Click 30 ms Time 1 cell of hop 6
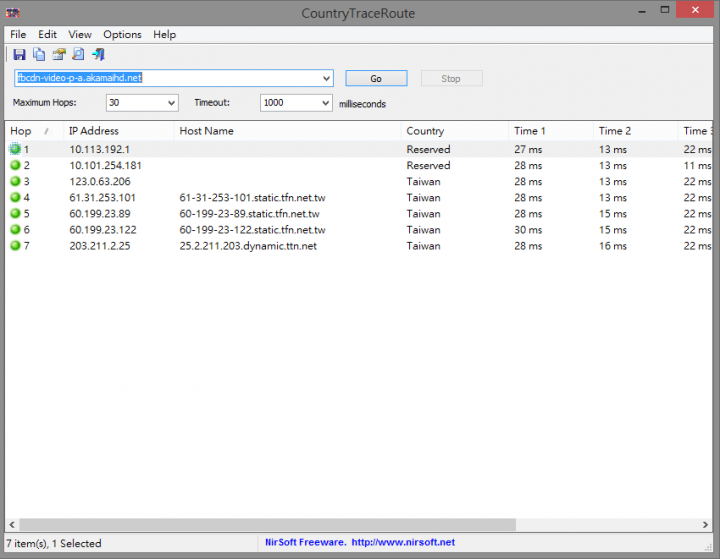The image size is (720, 559). point(528,230)
